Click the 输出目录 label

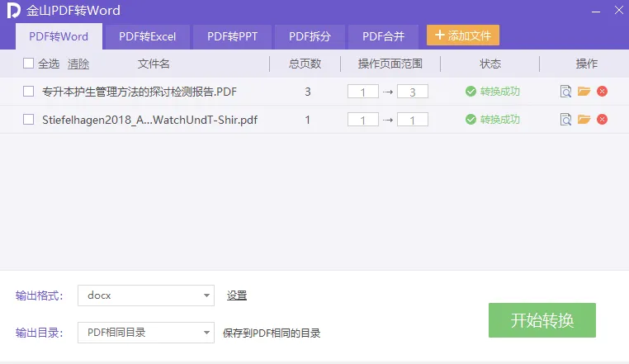coord(40,333)
